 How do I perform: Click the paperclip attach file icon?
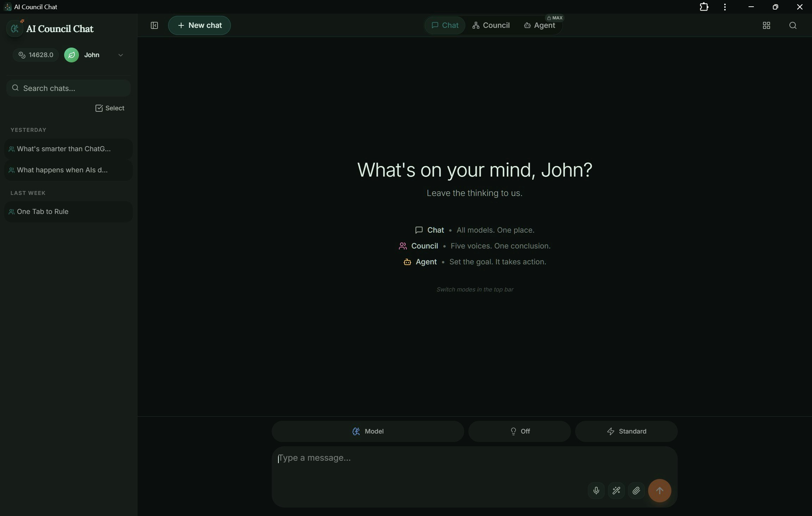pyautogui.click(x=636, y=490)
